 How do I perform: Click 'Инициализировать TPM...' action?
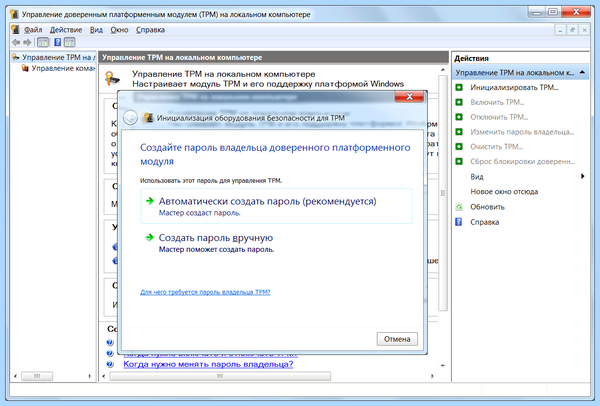click(514, 88)
